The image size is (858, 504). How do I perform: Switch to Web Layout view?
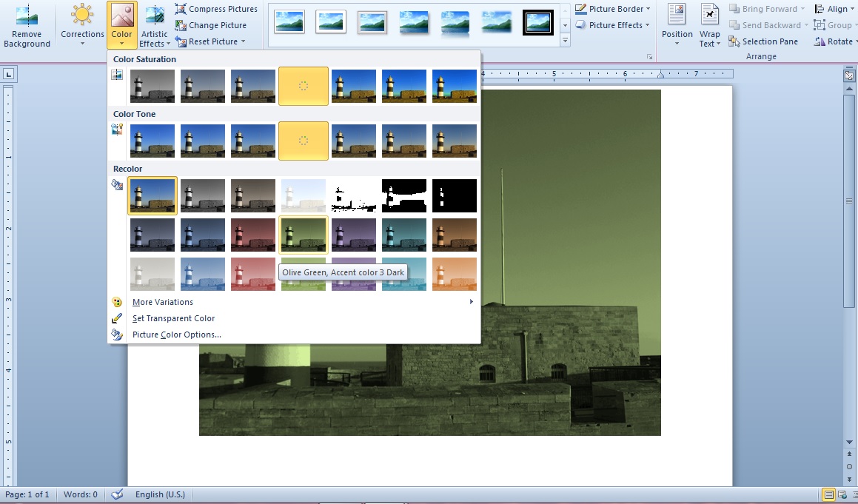tap(842, 494)
